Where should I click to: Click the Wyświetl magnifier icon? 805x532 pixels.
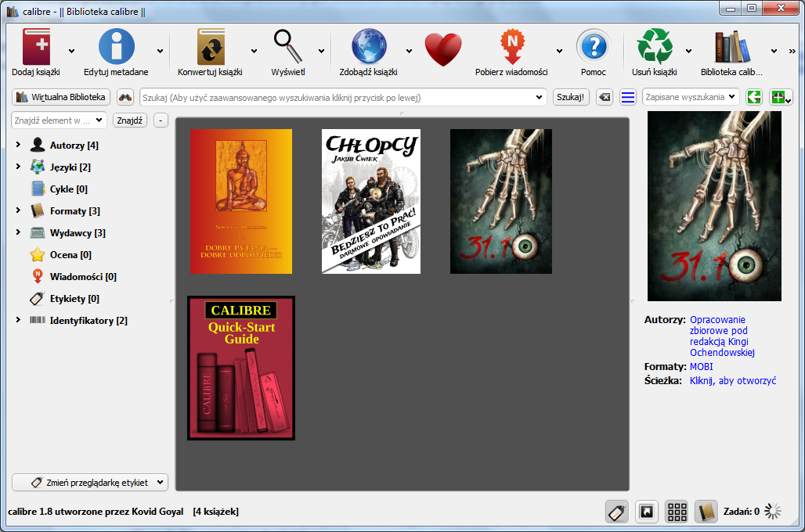point(287,47)
